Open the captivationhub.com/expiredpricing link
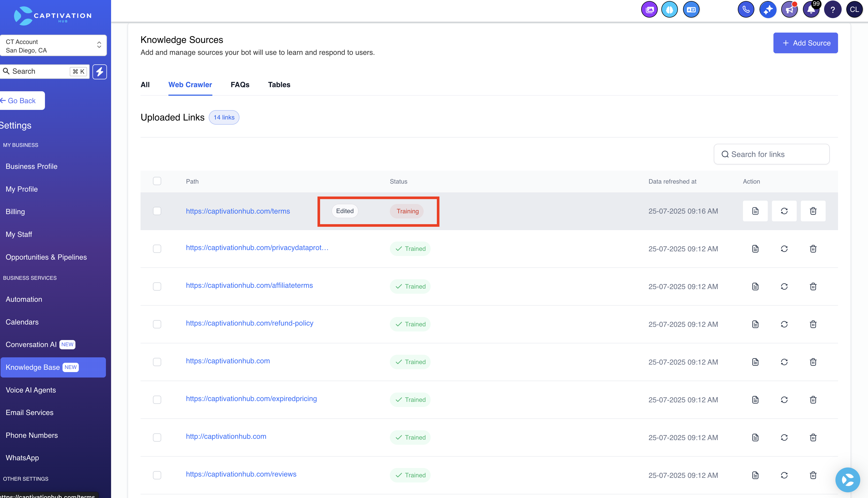868x498 pixels. [x=251, y=399]
